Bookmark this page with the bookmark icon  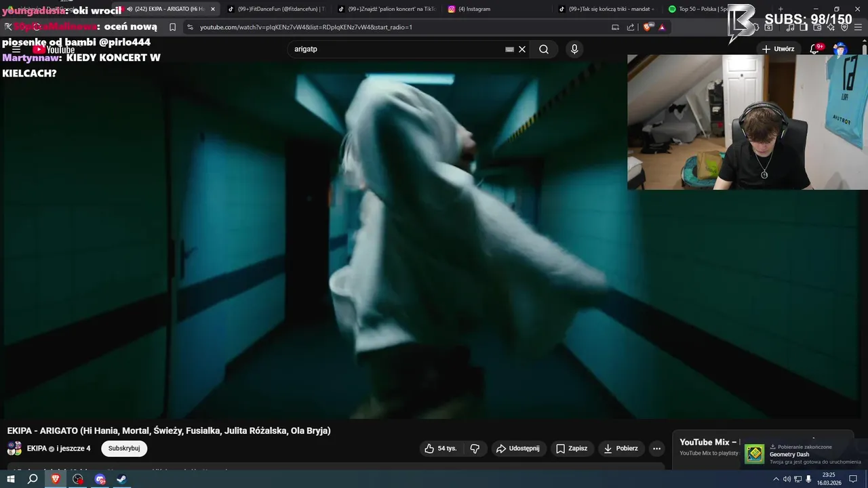tap(172, 27)
